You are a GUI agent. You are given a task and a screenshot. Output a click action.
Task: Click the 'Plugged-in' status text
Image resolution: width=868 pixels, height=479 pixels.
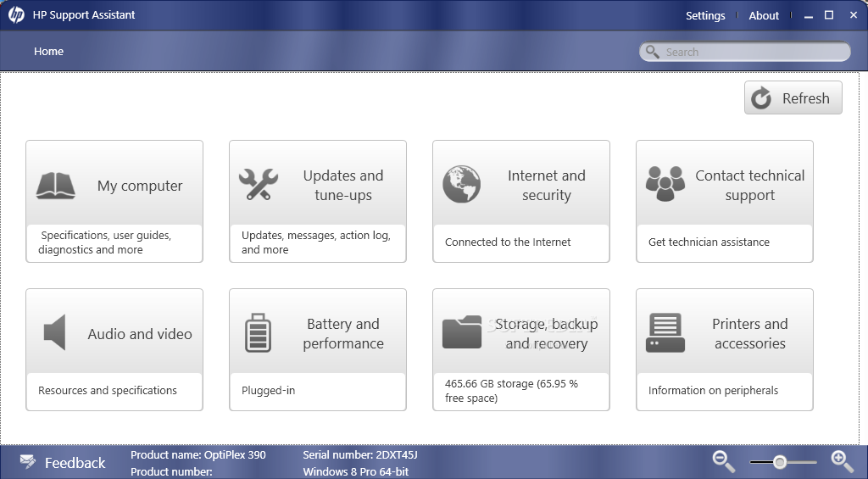tap(268, 390)
